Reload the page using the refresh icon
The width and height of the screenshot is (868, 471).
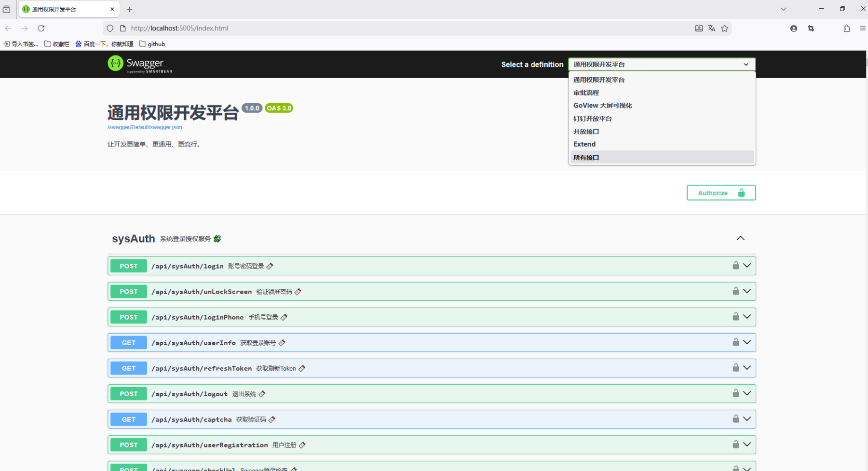pos(41,28)
